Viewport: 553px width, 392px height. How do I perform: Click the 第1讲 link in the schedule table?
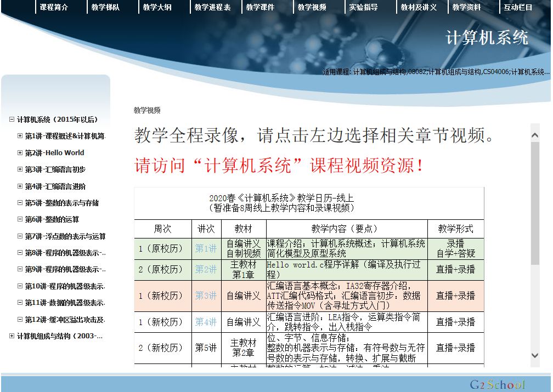206,248
